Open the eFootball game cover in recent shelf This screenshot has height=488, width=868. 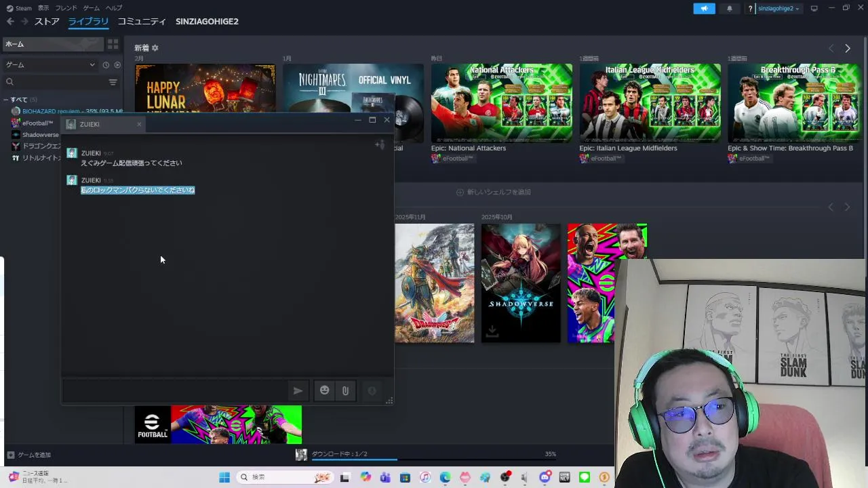[607, 283]
